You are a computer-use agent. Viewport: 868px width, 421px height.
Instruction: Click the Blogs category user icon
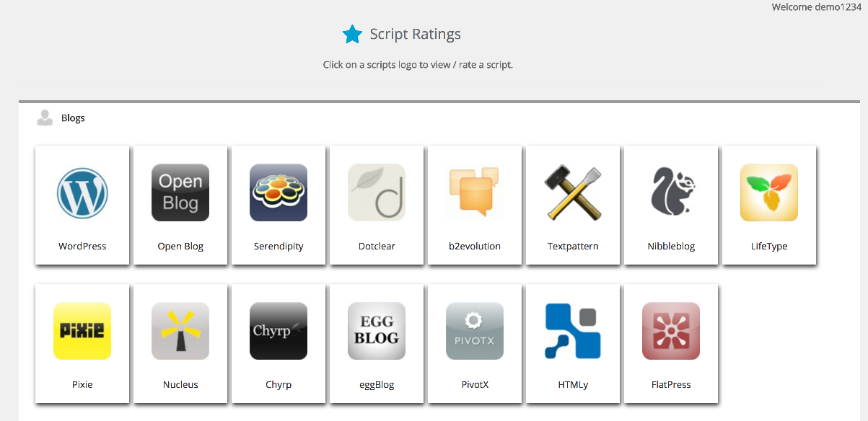pyautogui.click(x=45, y=118)
